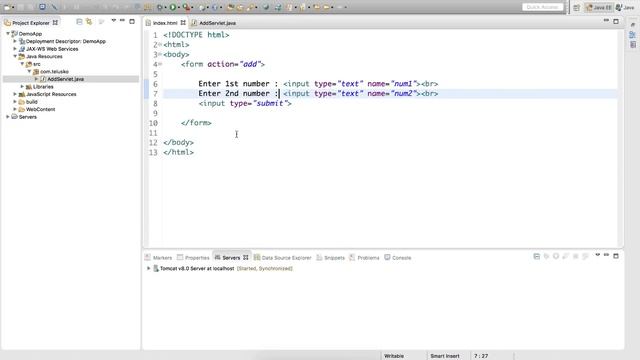Click the Task List icon in right trim bar
640x360 pixels.
coord(633,44)
